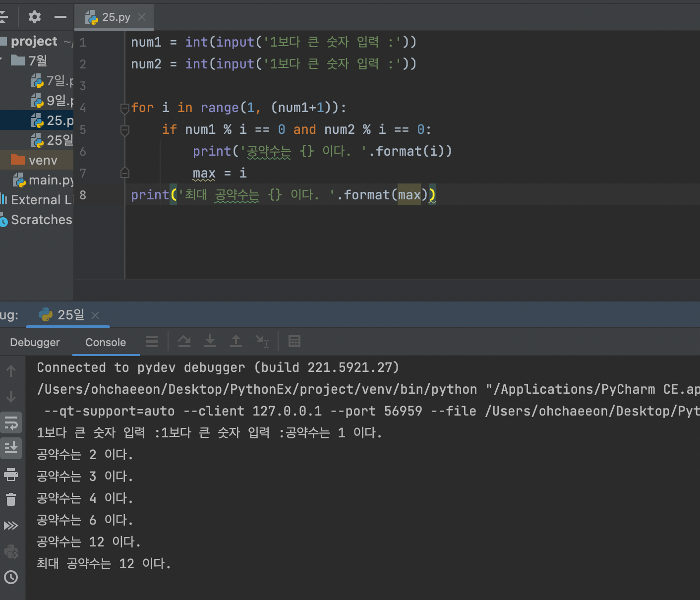Screen dimensions: 700x600
Task: Select Scratches in the project tree
Action: pos(37,220)
